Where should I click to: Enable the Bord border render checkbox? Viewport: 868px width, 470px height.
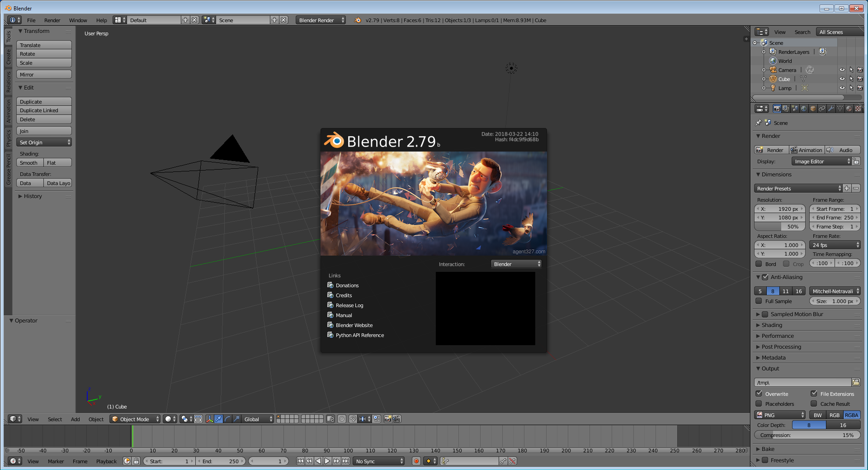[x=759, y=264]
